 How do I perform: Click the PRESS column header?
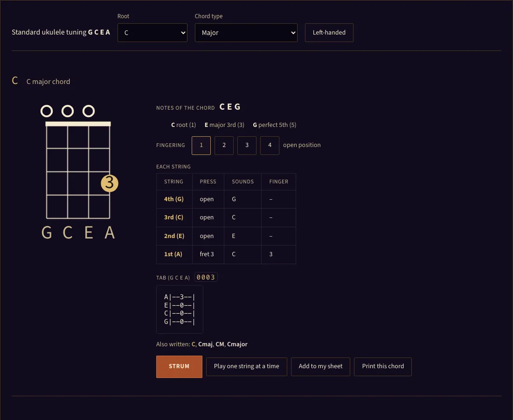pyautogui.click(x=208, y=182)
